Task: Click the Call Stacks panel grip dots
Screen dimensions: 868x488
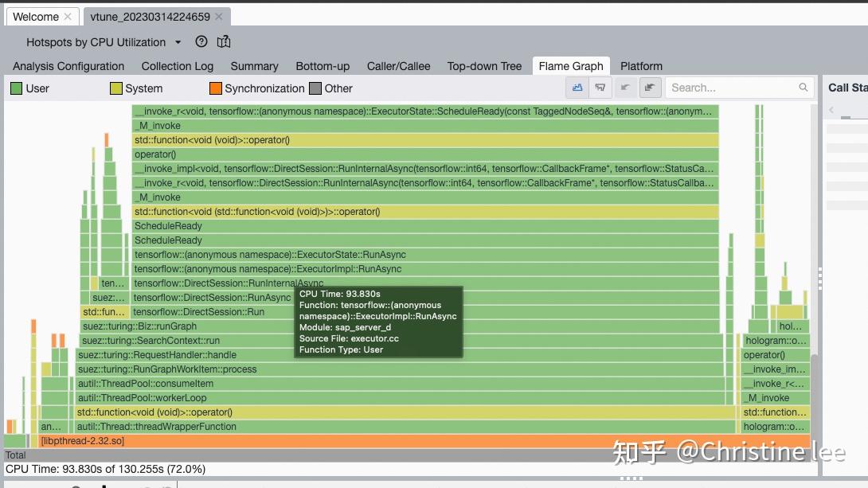Action: [820, 279]
